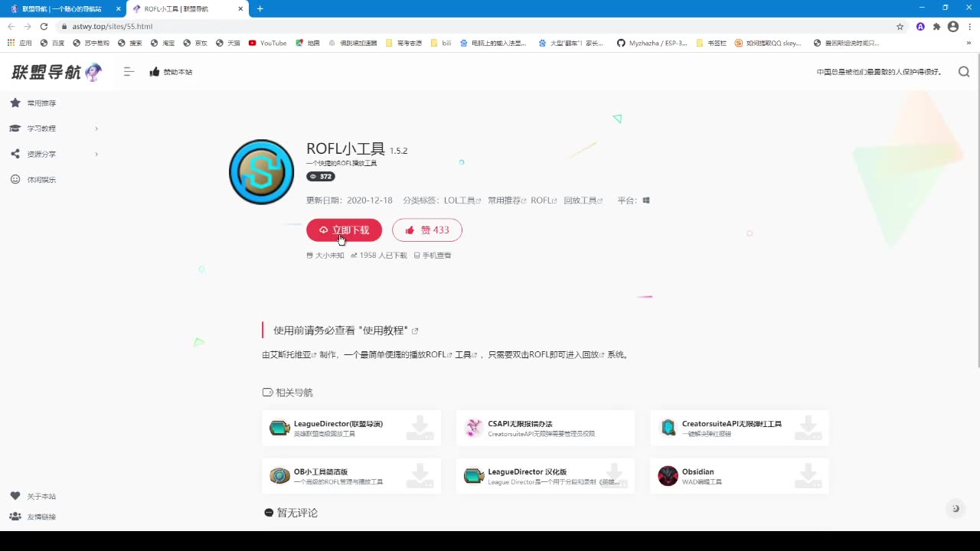Open OB小工具简洁版 related card

pos(351,476)
